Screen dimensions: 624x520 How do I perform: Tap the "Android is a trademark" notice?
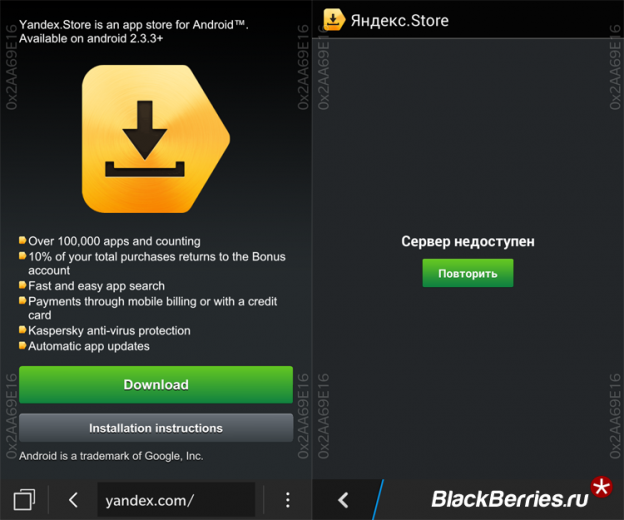tap(111, 455)
